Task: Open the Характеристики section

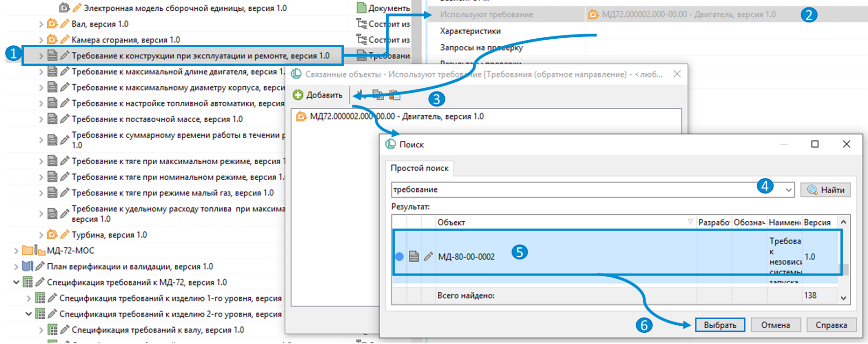Action: [x=470, y=31]
